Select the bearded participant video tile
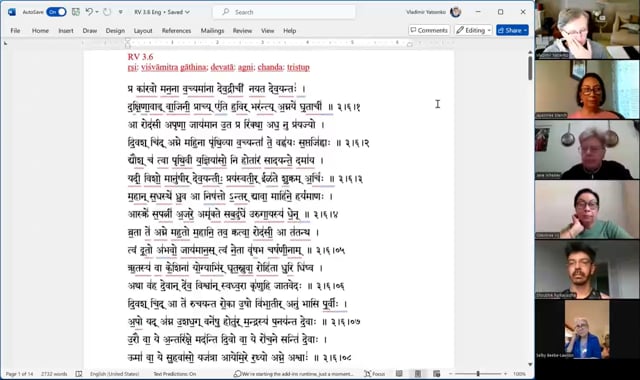This screenshot has width=640, height=380. [x=587, y=269]
